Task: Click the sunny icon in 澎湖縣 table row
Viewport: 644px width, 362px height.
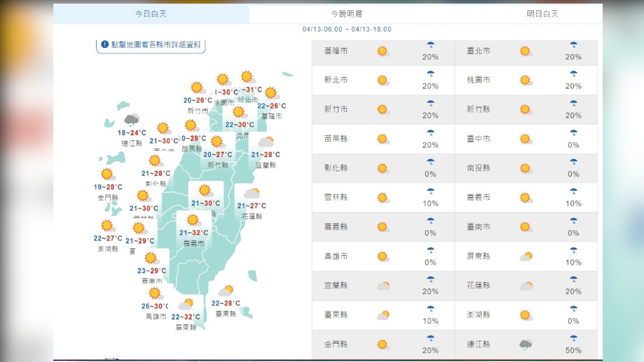Action: (526, 315)
